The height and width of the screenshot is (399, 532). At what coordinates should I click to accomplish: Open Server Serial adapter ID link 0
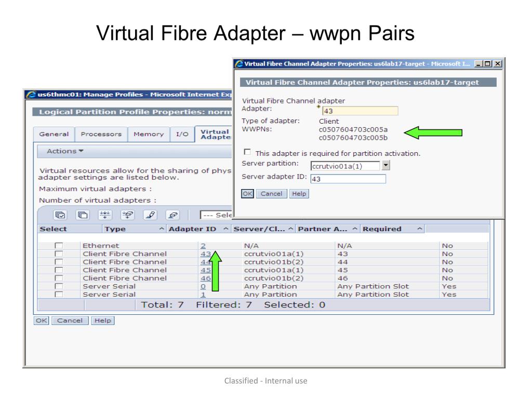(x=203, y=286)
